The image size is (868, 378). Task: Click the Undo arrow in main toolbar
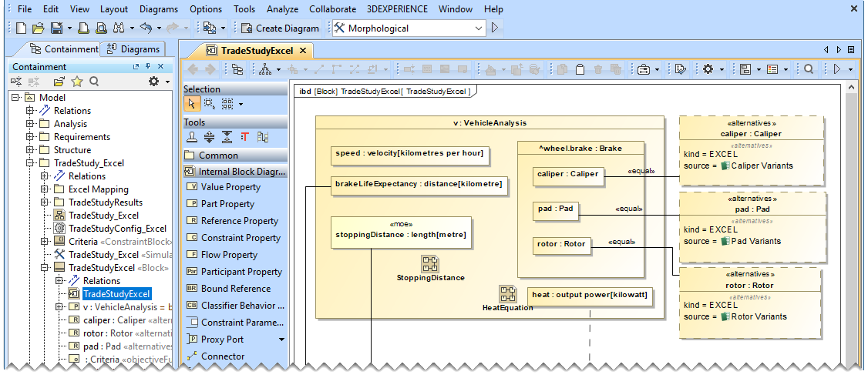[x=145, y=28]
